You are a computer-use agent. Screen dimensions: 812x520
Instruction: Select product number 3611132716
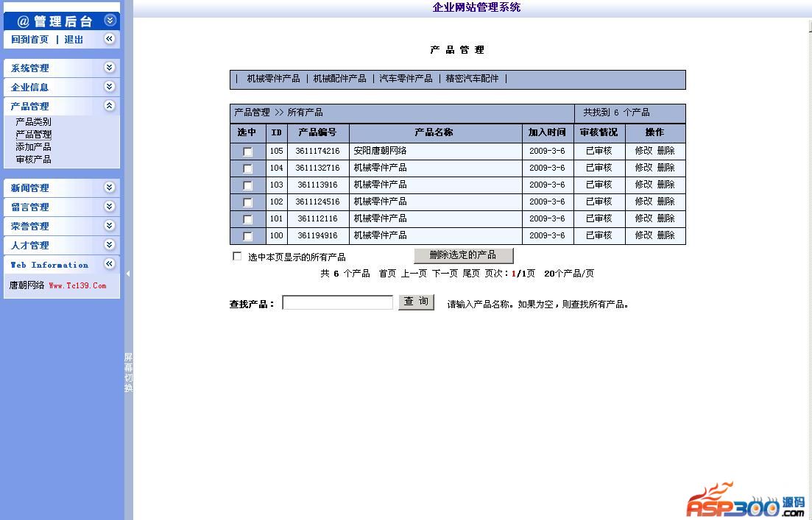click(x=317, y=168)
